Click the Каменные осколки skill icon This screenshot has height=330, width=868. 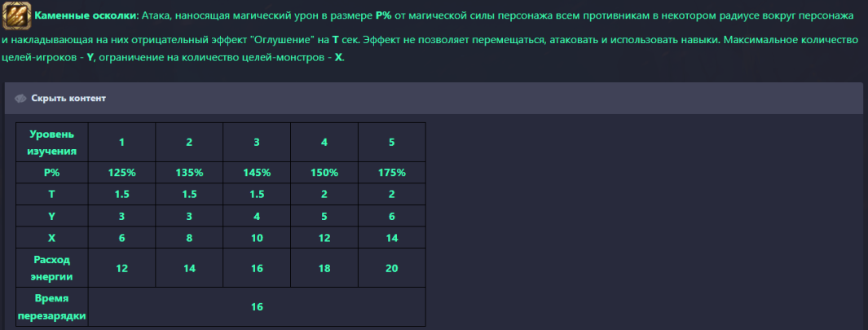tap(17, 15)
